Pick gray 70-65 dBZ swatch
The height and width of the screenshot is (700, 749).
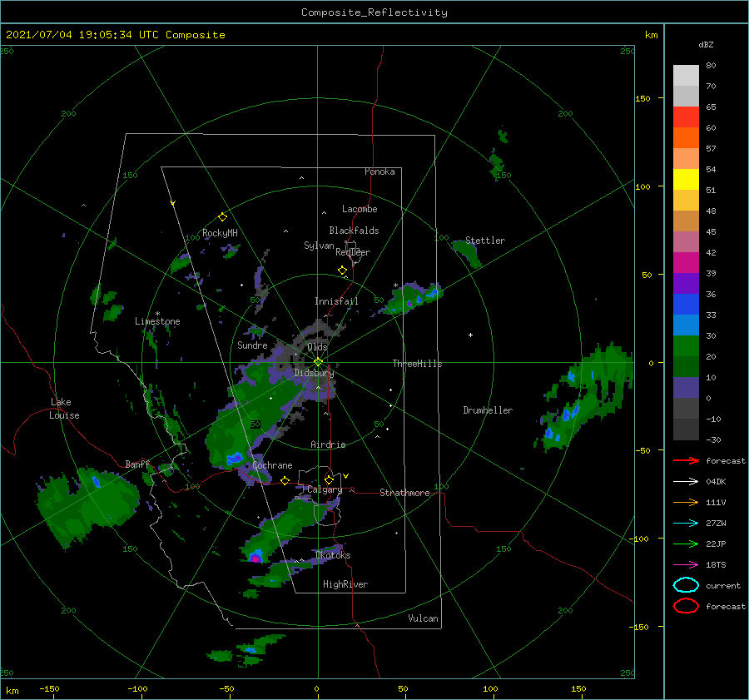686,96
